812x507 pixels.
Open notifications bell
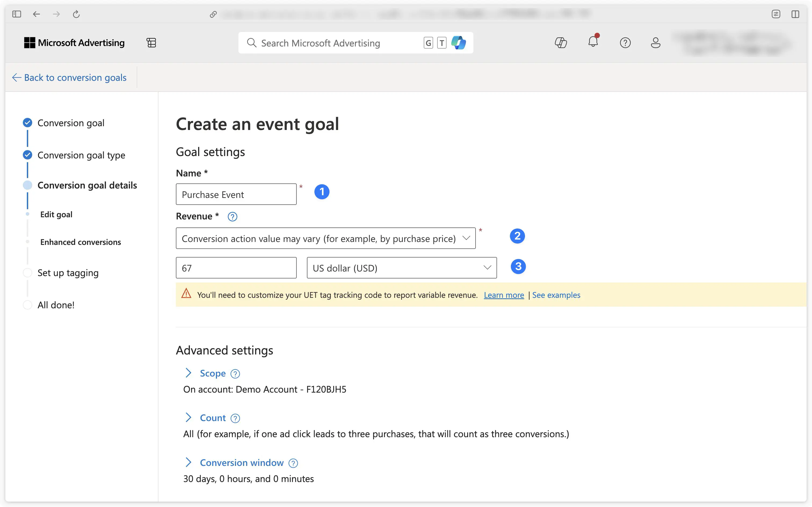point(593,41)
